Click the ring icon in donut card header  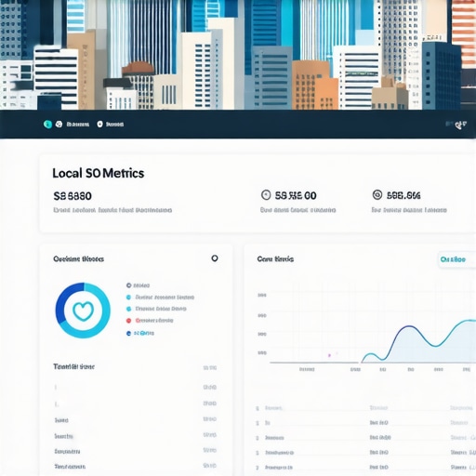tap(215, 258)
